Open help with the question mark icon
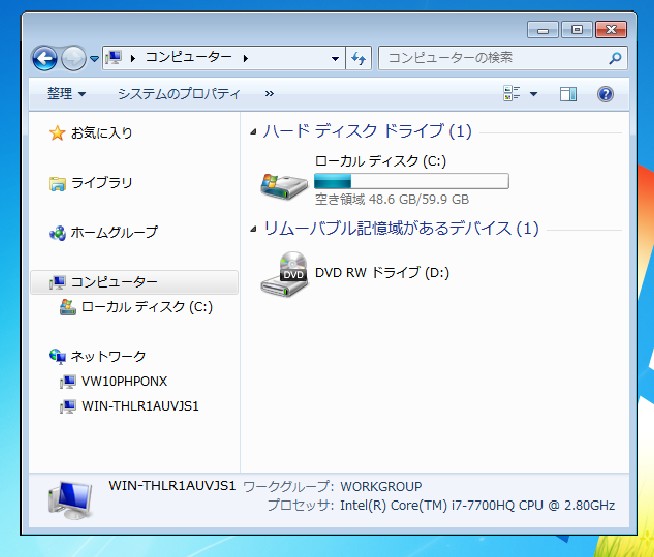Image resolution: width=654 pixels, height=557 pixels. (x=605, y=94)
